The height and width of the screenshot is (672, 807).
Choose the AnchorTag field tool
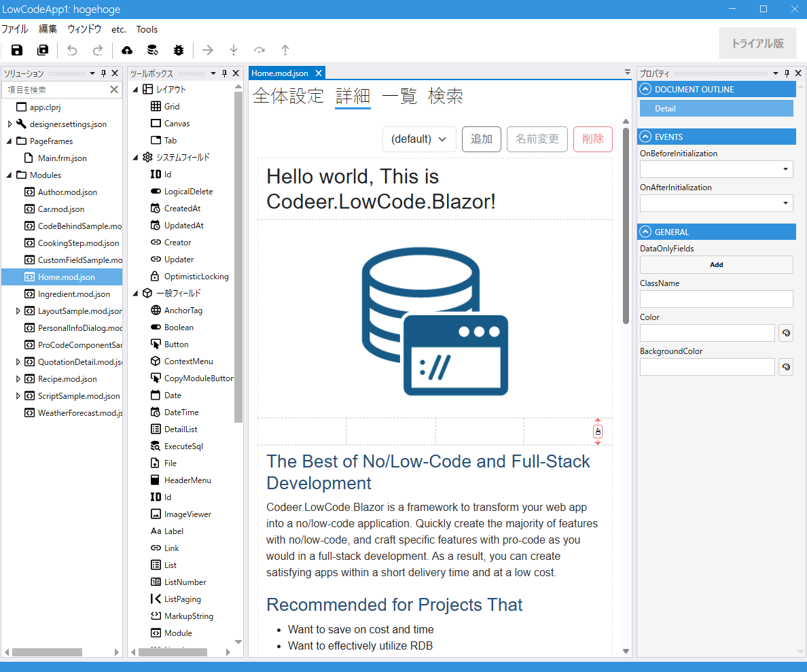[x=177, y=310]
